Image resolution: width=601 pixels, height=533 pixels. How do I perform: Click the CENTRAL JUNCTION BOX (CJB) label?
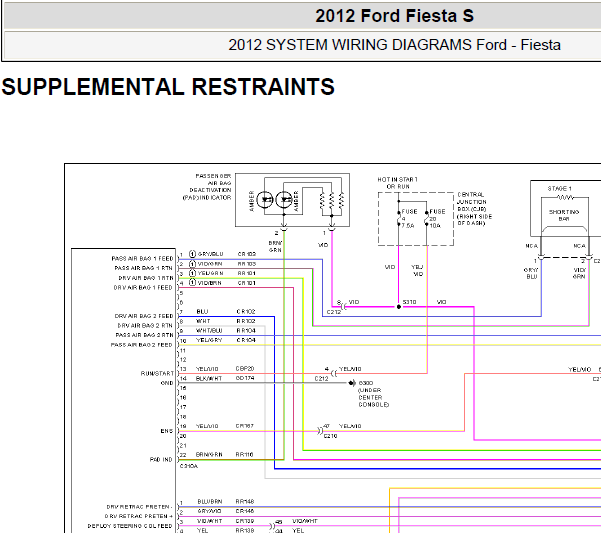tap(475, 209)
